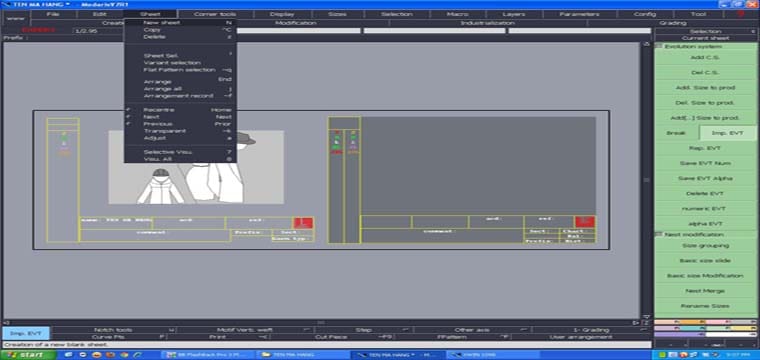Click the Save EVT Num button
This screenshot has width=760, height=360.
tap(705, 163)
